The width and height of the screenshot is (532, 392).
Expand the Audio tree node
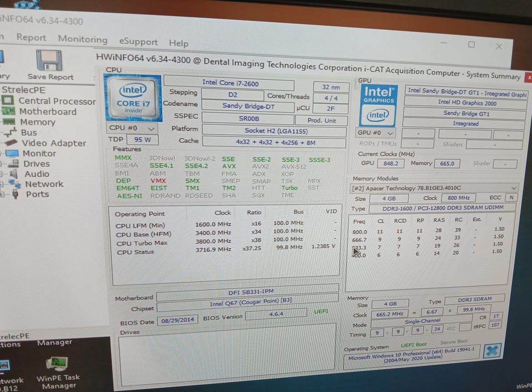click(2, 174)
